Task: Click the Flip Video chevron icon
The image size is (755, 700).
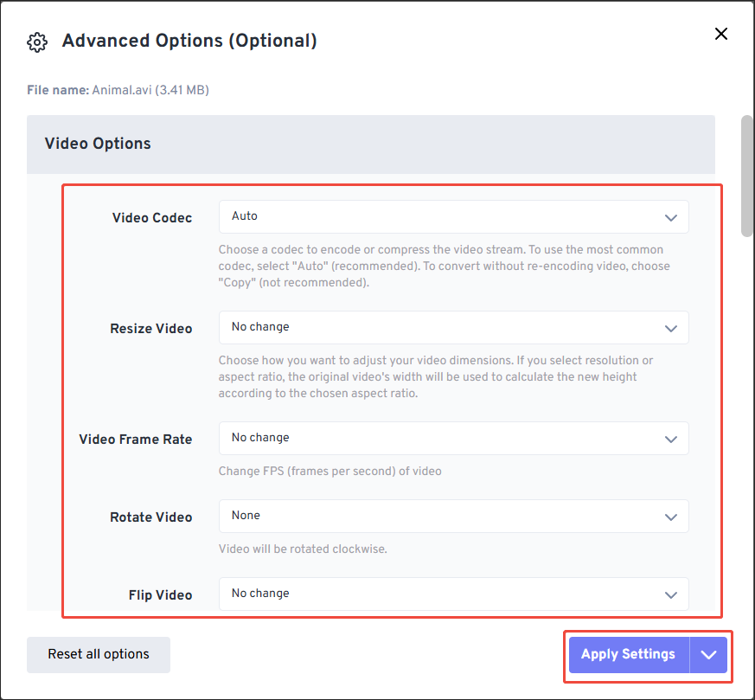Action: coord(671,595)
